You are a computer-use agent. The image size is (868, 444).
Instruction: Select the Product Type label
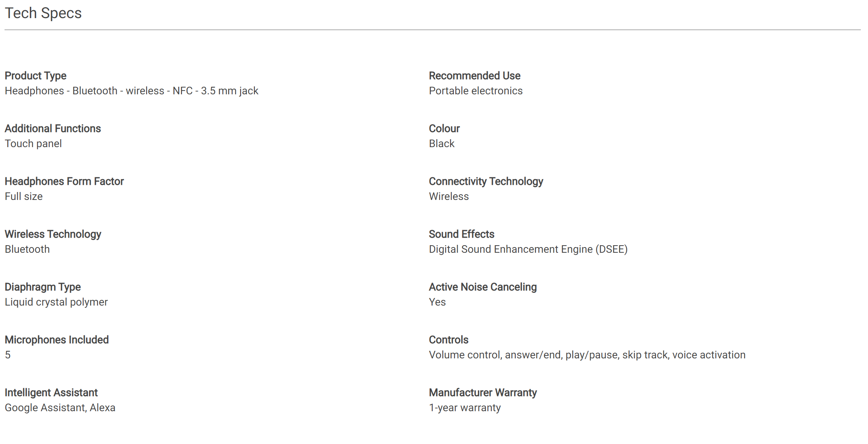[35, 76]
